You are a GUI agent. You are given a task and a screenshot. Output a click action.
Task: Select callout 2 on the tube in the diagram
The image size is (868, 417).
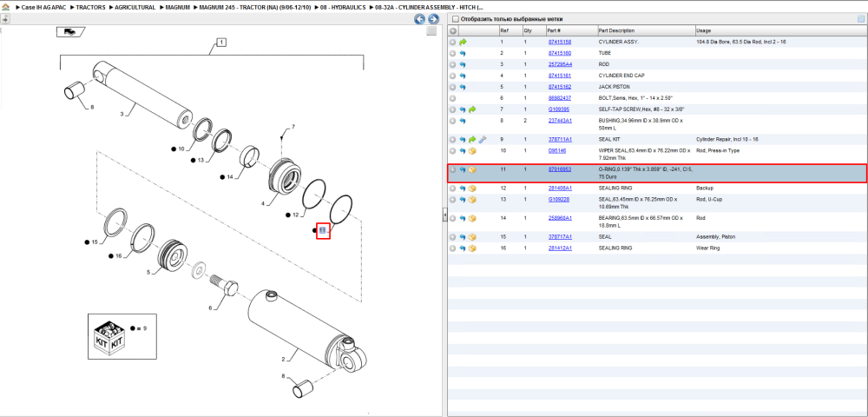(284, 359)
